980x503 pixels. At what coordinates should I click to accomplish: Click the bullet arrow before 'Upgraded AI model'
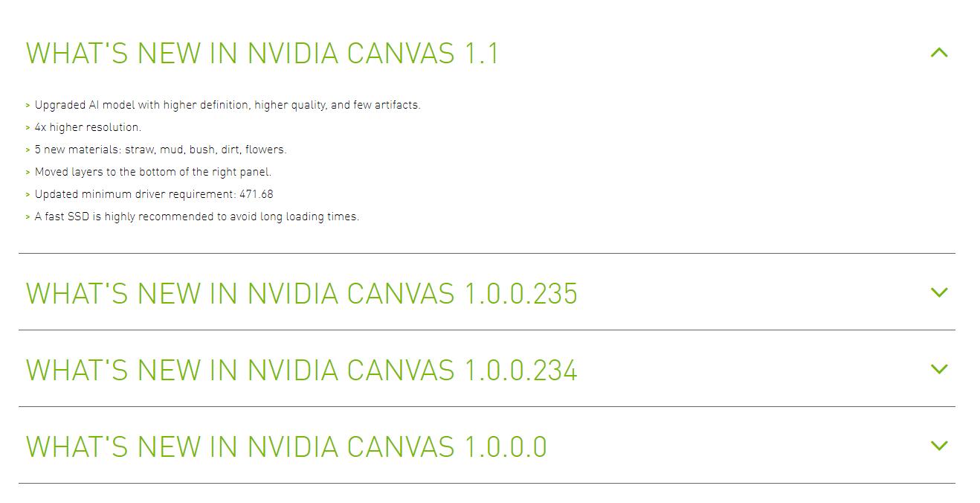coord(28,106)
